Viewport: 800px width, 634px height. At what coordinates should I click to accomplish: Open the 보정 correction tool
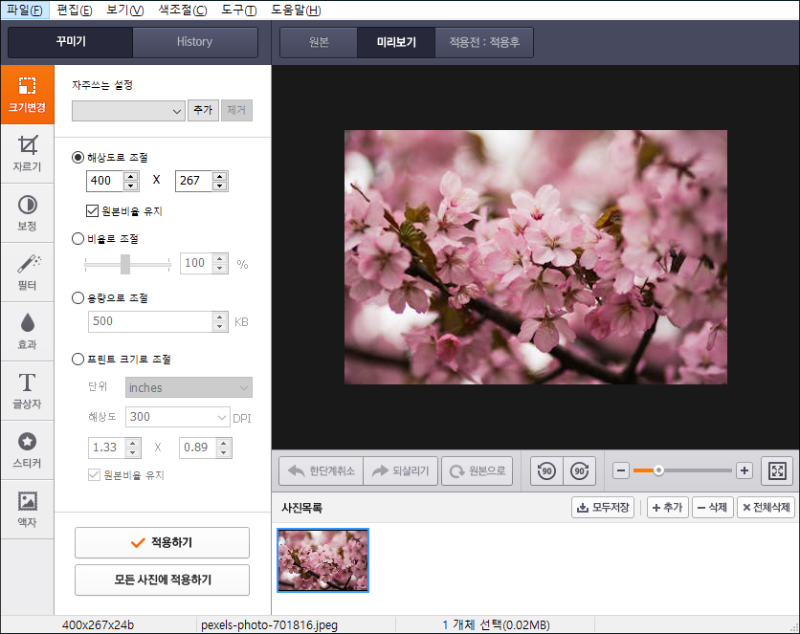pyautogui.click(x=27, y=213)
